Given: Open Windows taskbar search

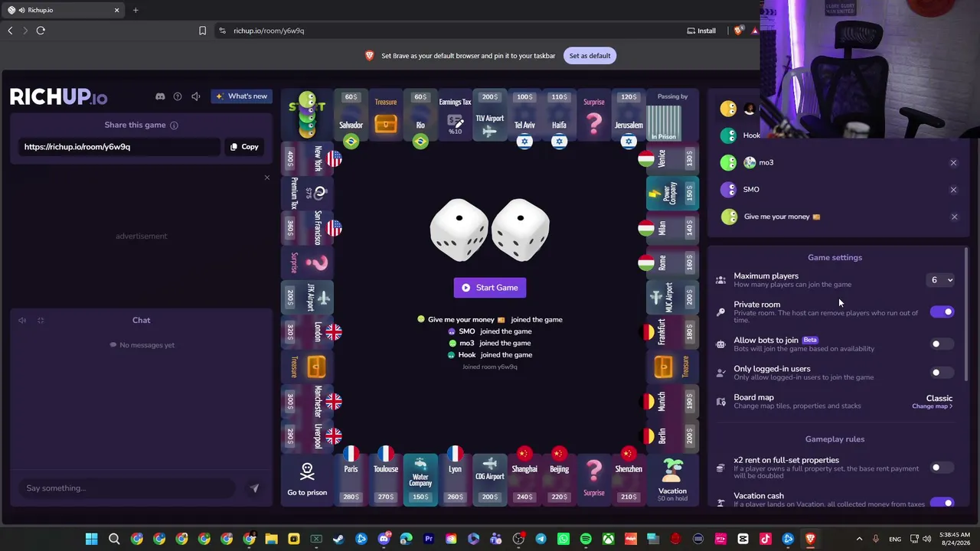Looking at the screenshot, I should tap(114, 539).
